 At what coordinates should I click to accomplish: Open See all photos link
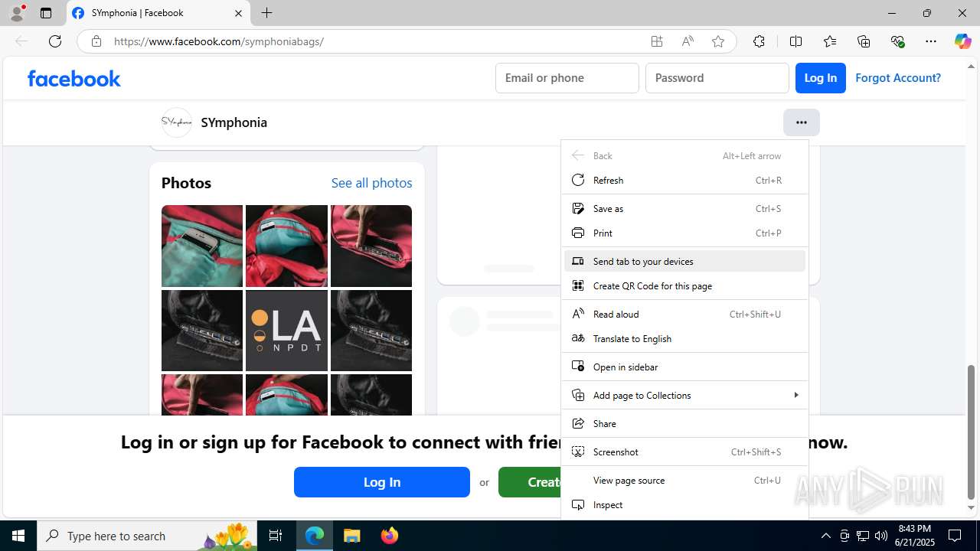click(371, 183)
